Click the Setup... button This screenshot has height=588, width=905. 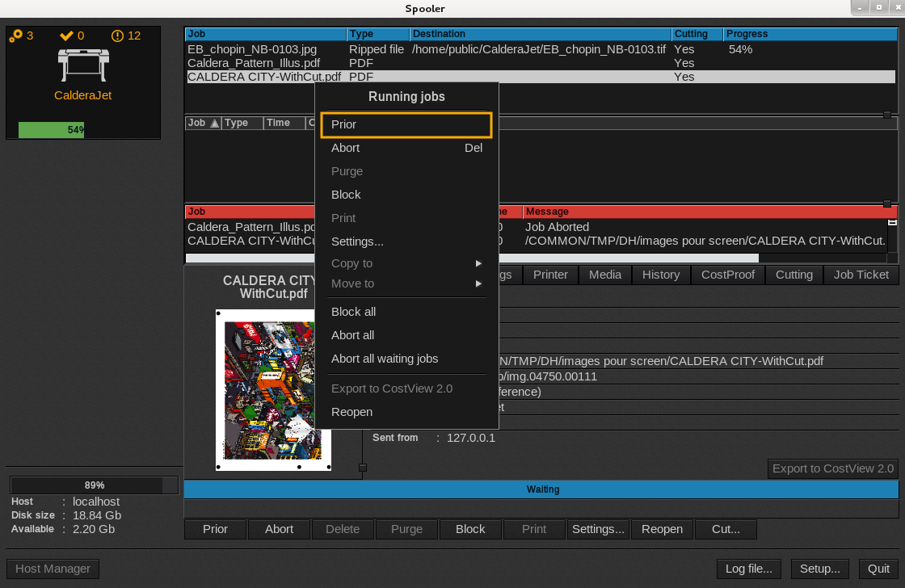[820, 569]
